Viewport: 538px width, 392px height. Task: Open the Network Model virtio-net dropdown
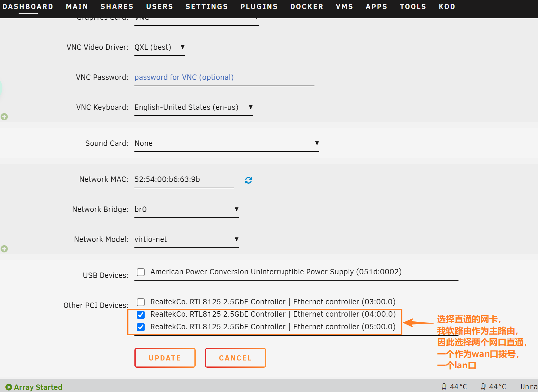(186, 240)
